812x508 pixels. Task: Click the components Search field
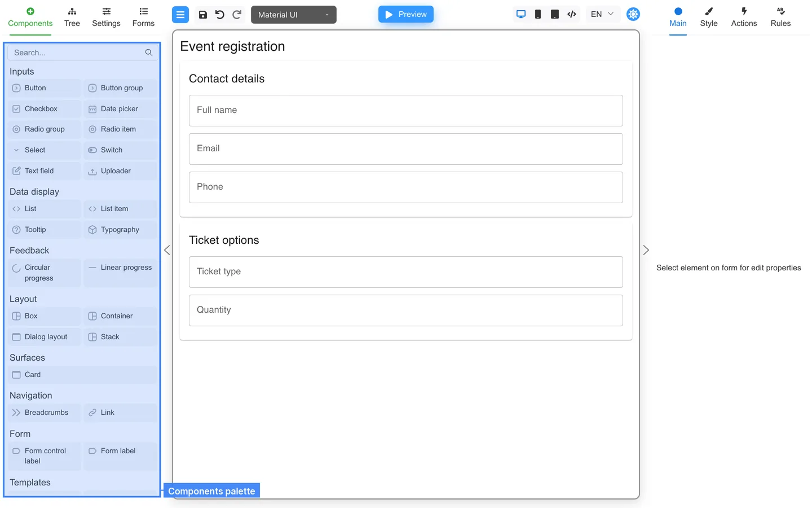click(82, 52)
